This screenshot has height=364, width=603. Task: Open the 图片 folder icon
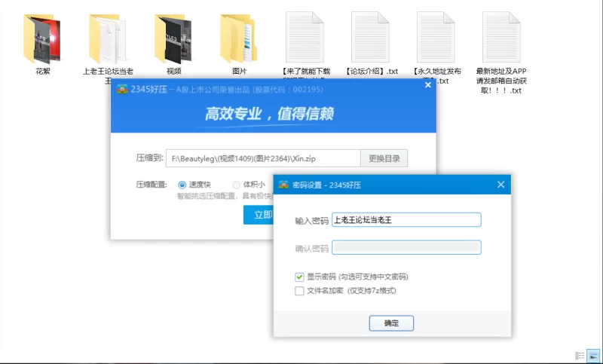point(238,39)
